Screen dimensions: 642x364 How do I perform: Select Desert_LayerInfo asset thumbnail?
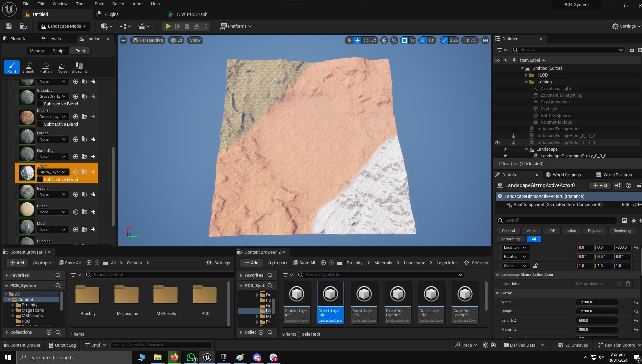[330, 302]
